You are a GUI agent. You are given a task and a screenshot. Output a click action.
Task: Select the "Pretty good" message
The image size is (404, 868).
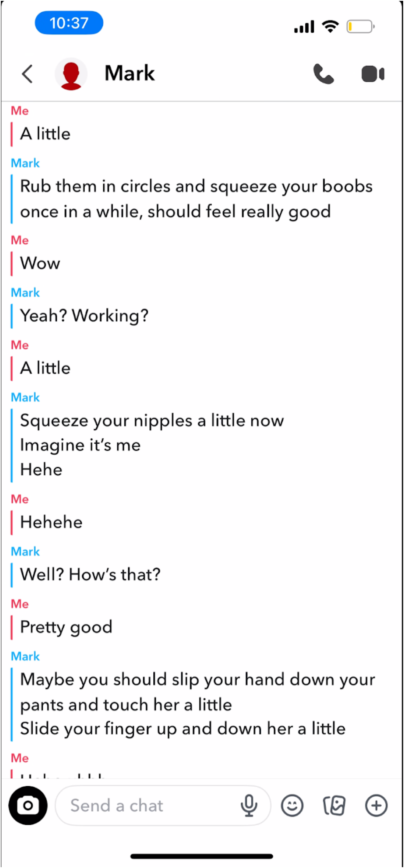(66, 627)
